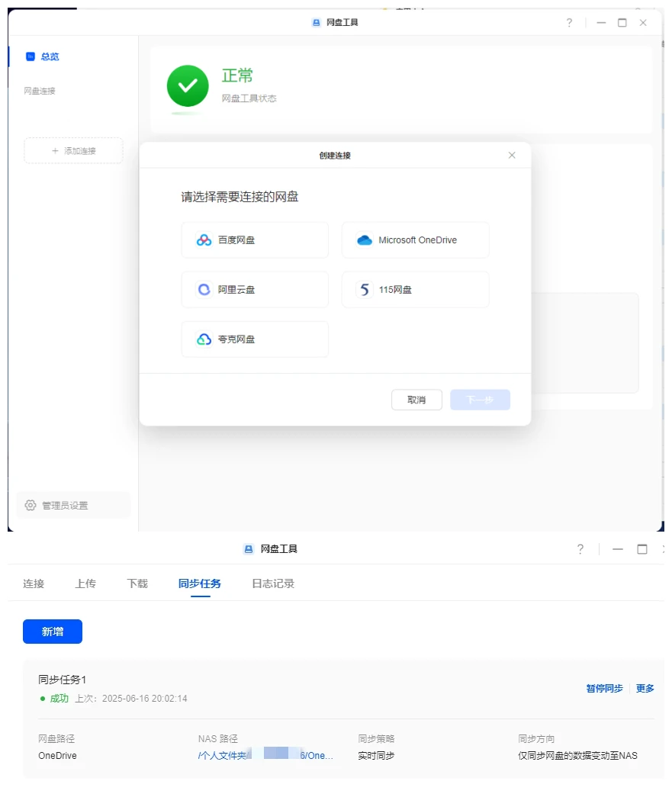Choose Microsoft OneDrive as the cloud drive
The height and width of the screenshot is (794, 672).
tap(415, 240)
